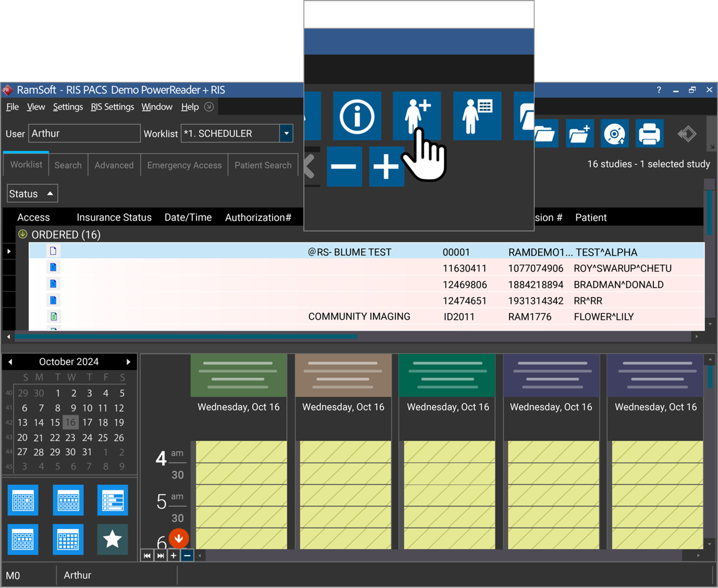Click the CD disc burn icon
This screenshot has width=718, height=588.
pos(614,134)
